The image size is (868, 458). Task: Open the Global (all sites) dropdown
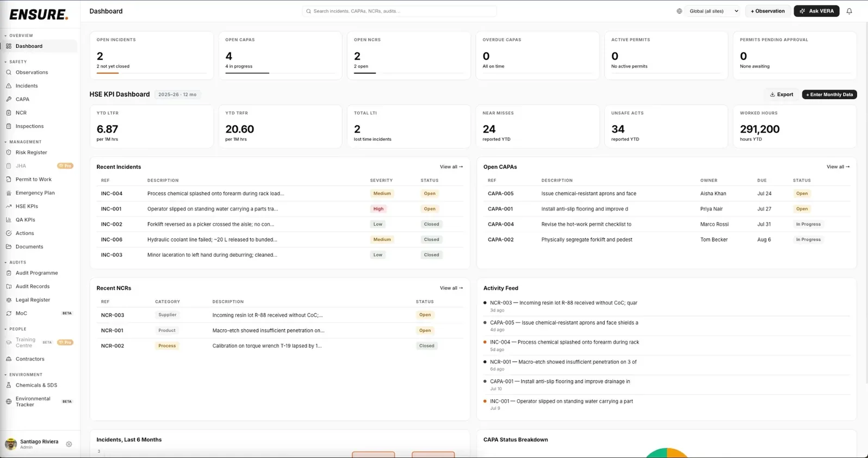coord(714,11)
